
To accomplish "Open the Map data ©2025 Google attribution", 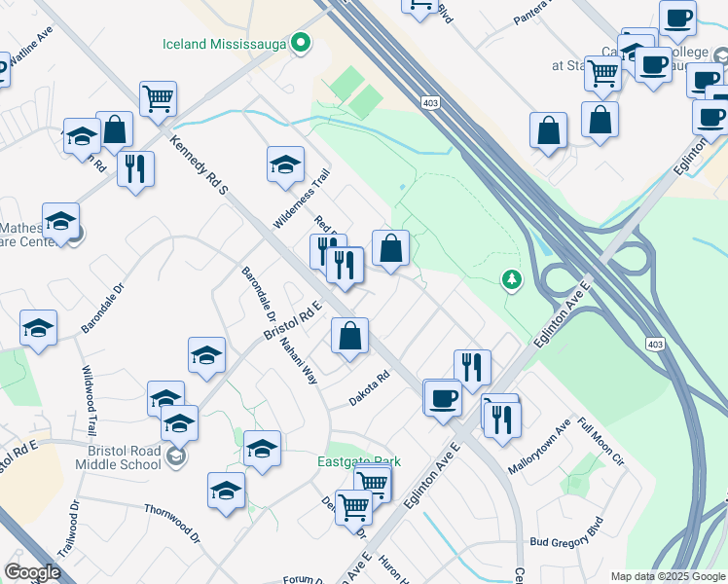I will click(x=668, y=576).
